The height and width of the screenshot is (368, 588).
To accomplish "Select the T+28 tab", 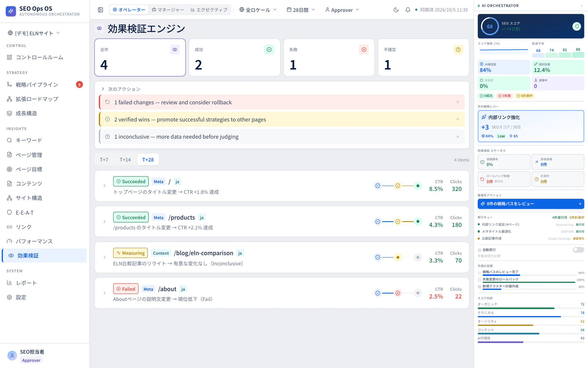I will click(x=148, y=160).
